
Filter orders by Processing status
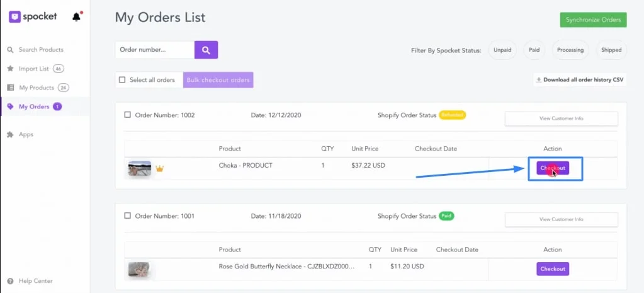coord(570,50)
